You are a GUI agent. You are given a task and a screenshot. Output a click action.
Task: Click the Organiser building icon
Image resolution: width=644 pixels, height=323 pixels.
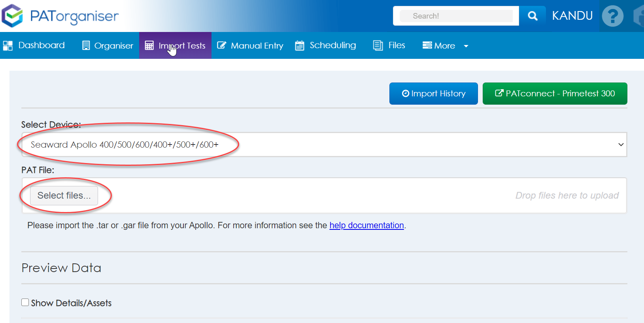pyautogui.click(x=86, y=45)
